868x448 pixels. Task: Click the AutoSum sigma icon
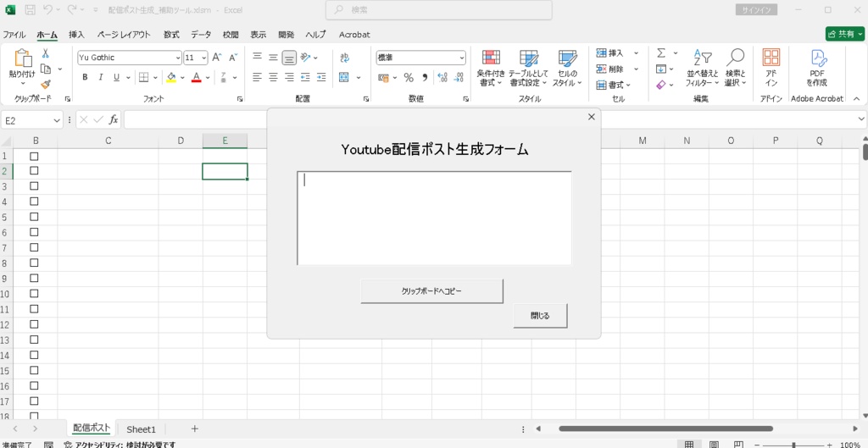coord(661,53)
